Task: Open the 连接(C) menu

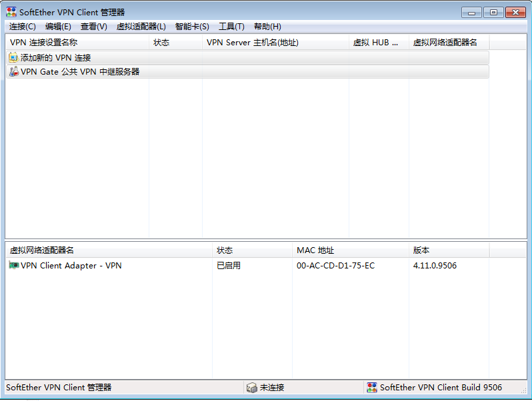Action: click(23, 27)
